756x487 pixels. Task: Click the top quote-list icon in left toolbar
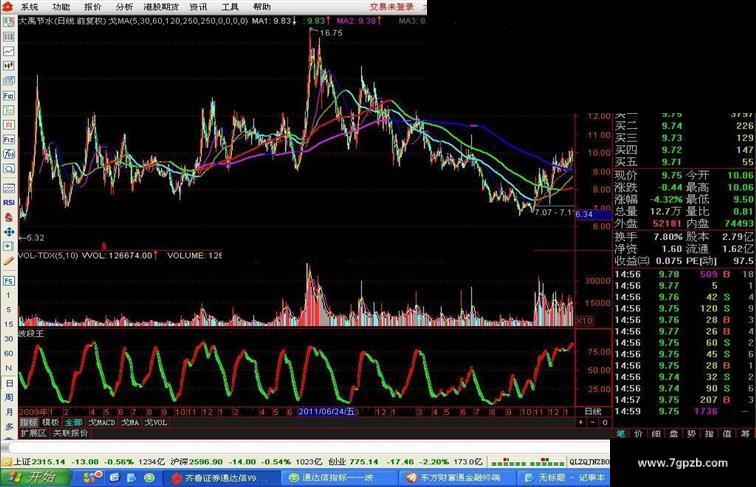pyautogui.click(x=9, y=22)
